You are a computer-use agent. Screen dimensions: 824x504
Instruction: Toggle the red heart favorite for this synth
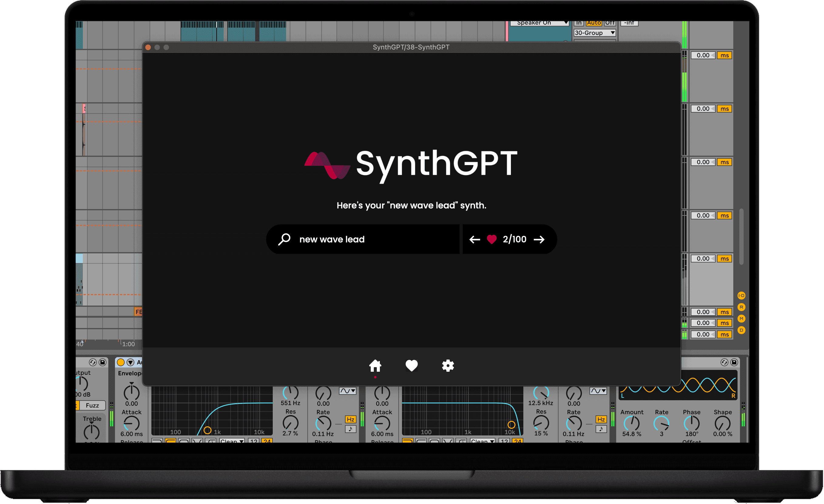coord(491,239)
